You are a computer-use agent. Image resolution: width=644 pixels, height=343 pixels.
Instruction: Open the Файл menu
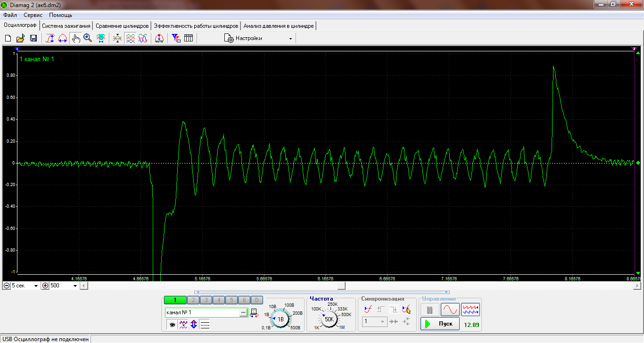coord(10,15)
